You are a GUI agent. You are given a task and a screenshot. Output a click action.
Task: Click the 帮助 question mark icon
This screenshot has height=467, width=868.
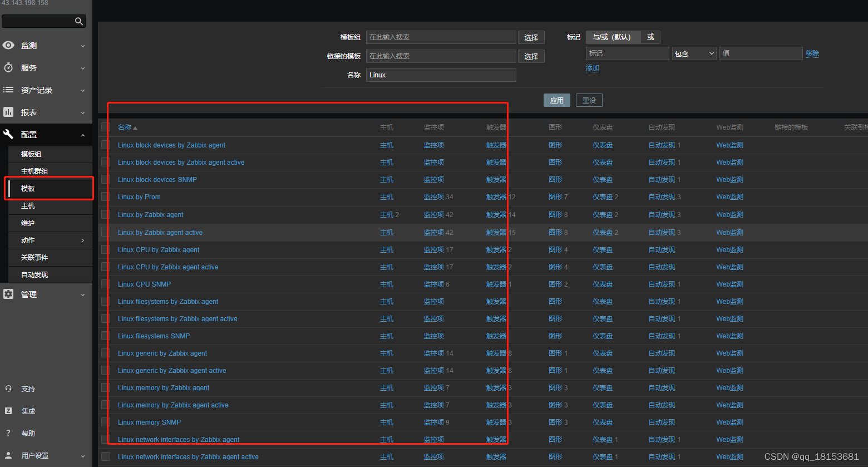pos(8,433)
